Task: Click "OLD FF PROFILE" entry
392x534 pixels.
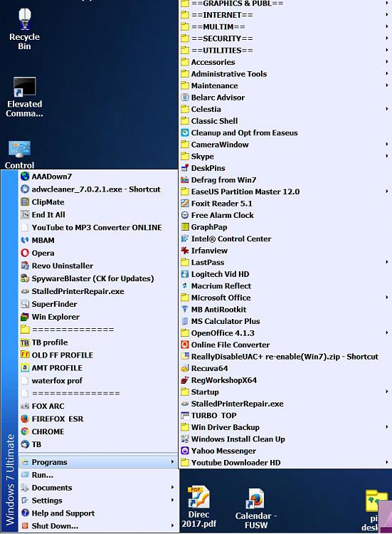Action: tap(98, 355)
